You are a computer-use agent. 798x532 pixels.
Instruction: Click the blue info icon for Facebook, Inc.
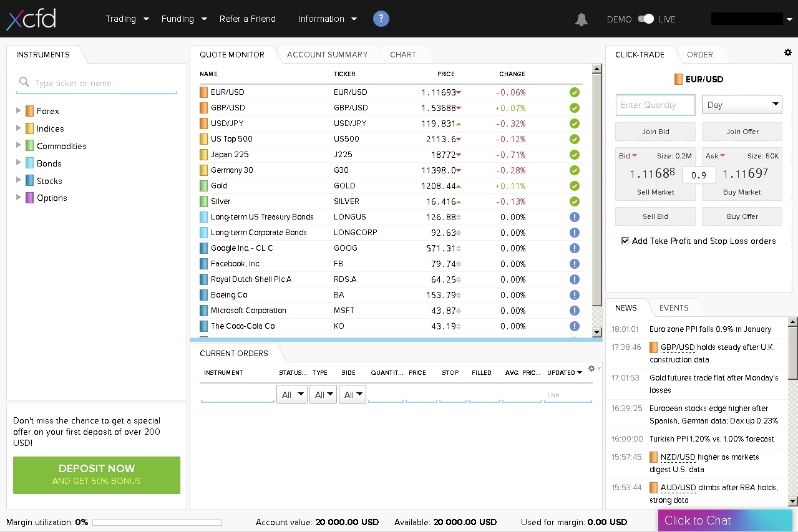coord(575,264)
